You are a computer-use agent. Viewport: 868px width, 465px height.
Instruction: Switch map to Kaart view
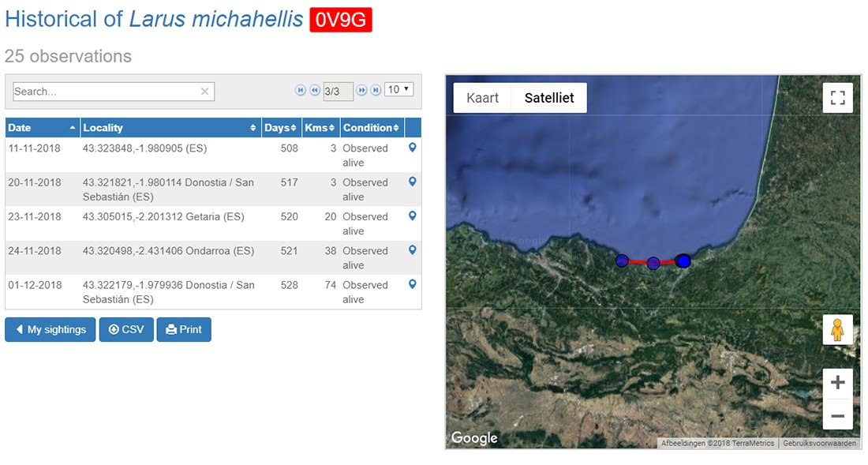coord(482,98)
